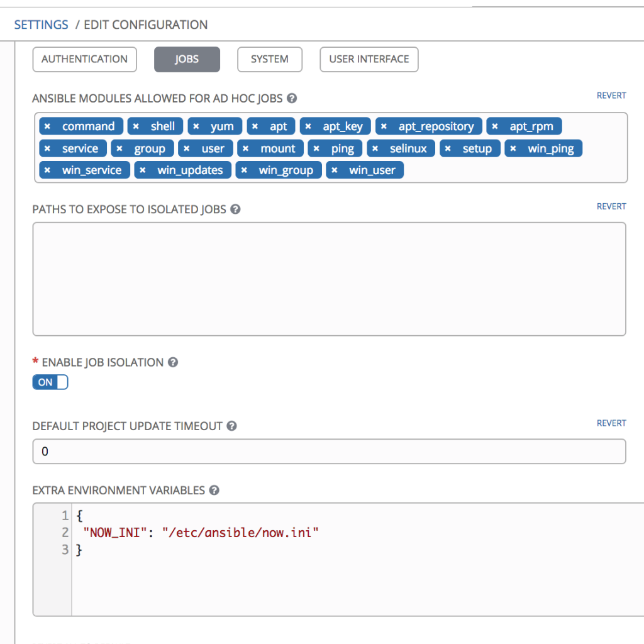The height and width of the screenshot is (644, 644).
Task: Open help for paths to expose setting
Action: point(235,209)
